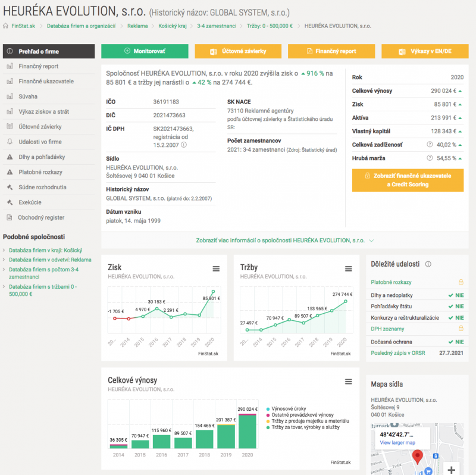Image resolution: width=476 pixels, height=475 pixels.
Task: Click the FinStat.sk breadcrumb link
Action: (23, 26)
